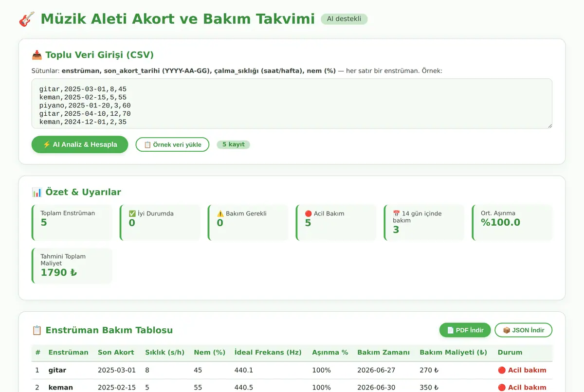Screen dimensions: 584x392
Task: Click the 2026-06-27 maintenance date cell
Action: point(376,370)
